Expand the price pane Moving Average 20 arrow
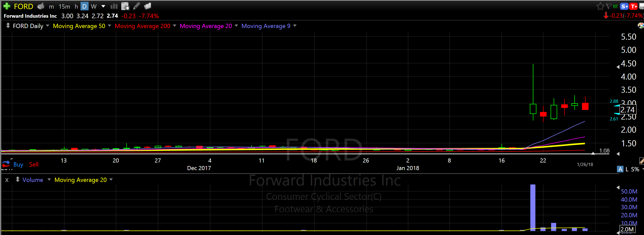The height and width of the screenshot is (235, 644). click(236, 26)
